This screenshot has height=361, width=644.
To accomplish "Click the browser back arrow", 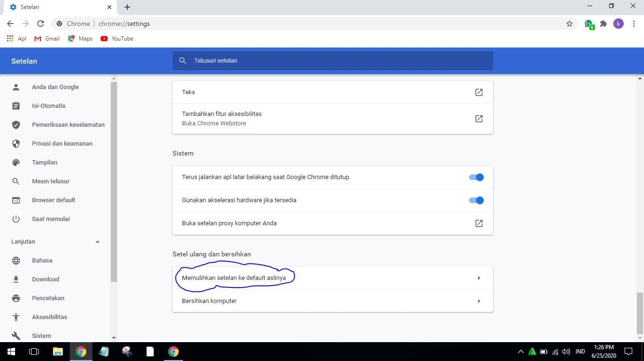I will (10, 24).
